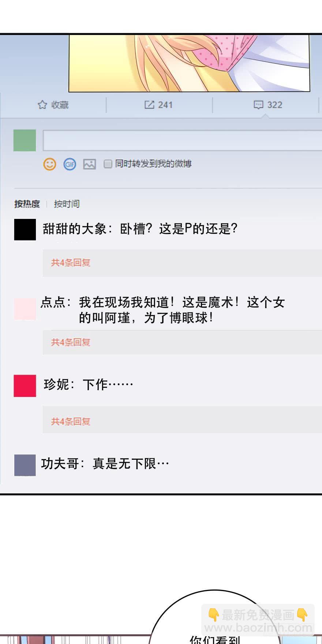Click the black avatar of 甜甜的大象
This screenshot has width=322, height=644.
pos(25,230)
